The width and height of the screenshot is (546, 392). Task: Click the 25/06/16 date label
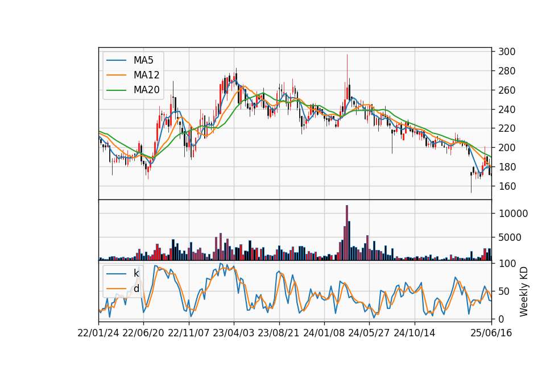491,333
